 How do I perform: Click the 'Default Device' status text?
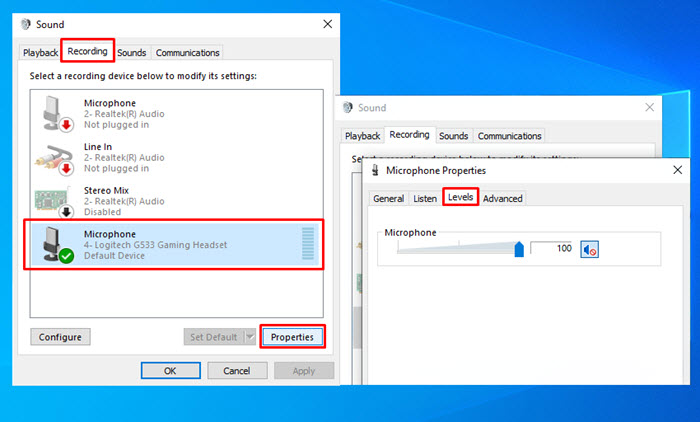click(x=114, y=255)
